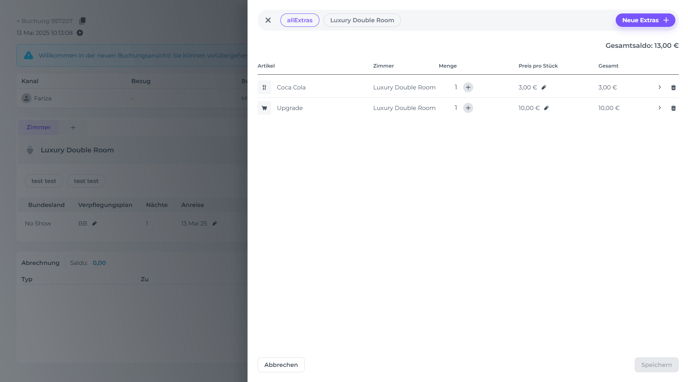Increase Coca Cola quantity with plus
The width and height of the screenshot is (688, 382).
tap(468, 87)
